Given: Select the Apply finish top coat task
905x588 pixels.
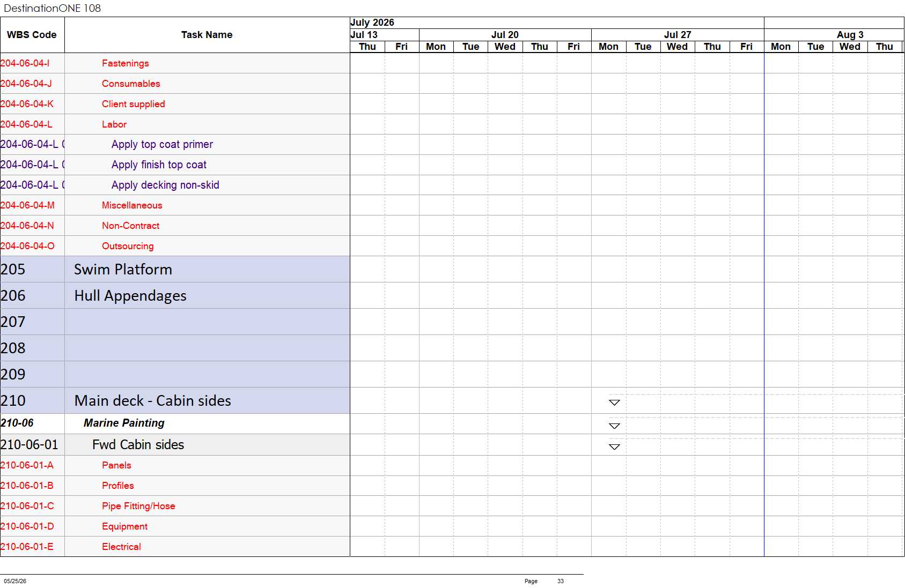Looking at the screenshot, I should tap(159, 165).
